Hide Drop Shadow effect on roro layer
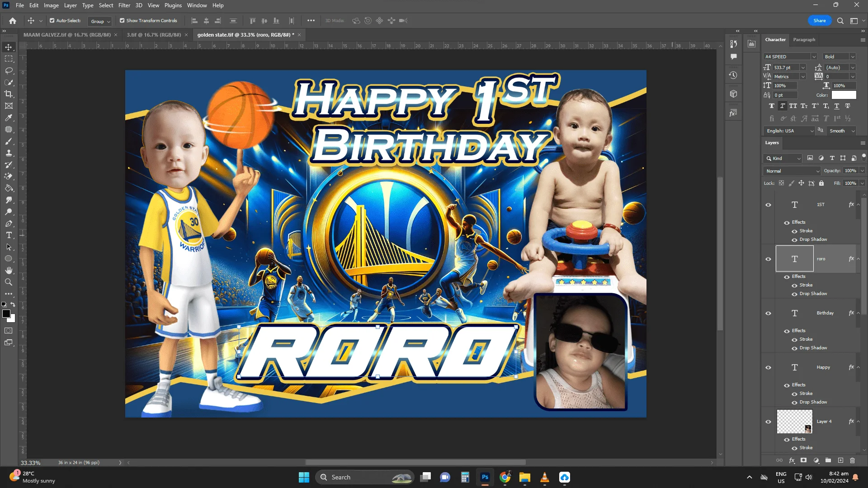This screenshot has height=488, width=868. click(794, 294)
